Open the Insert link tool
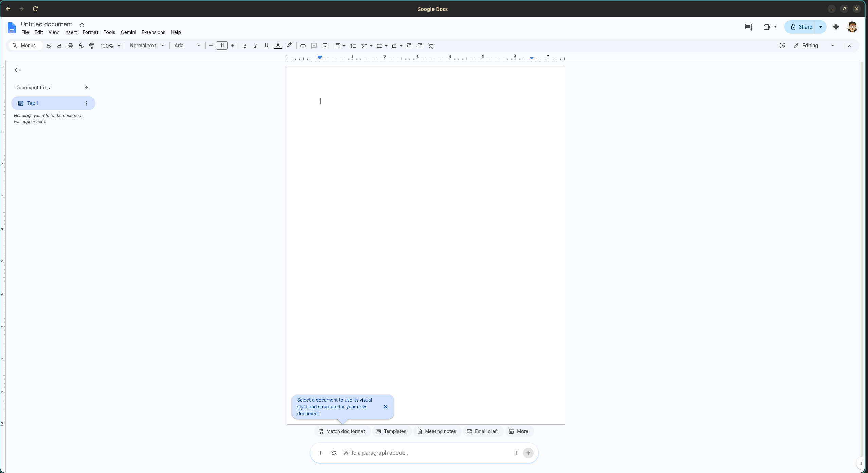The width and height of the screenshot is (868, 473). click(303, 46)
